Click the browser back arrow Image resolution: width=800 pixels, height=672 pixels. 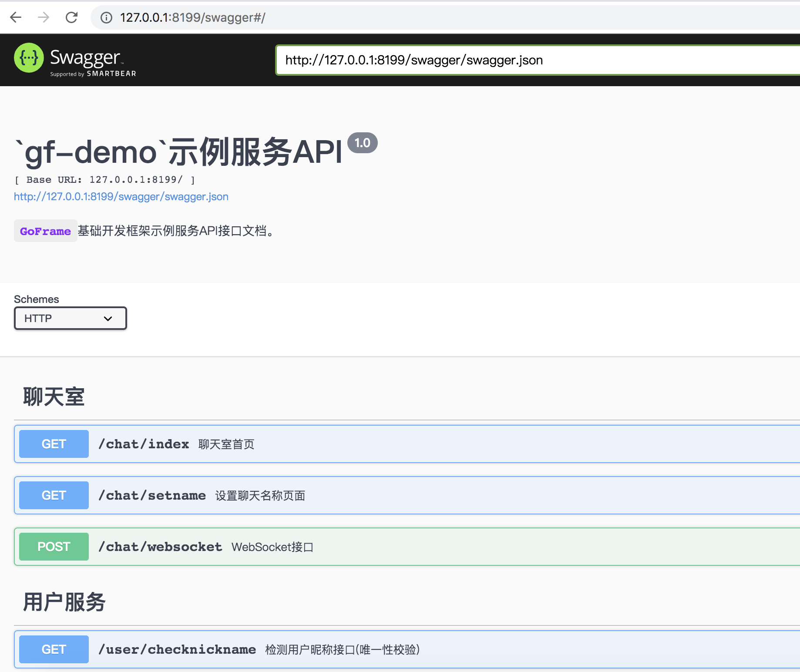tap(16, 17)
